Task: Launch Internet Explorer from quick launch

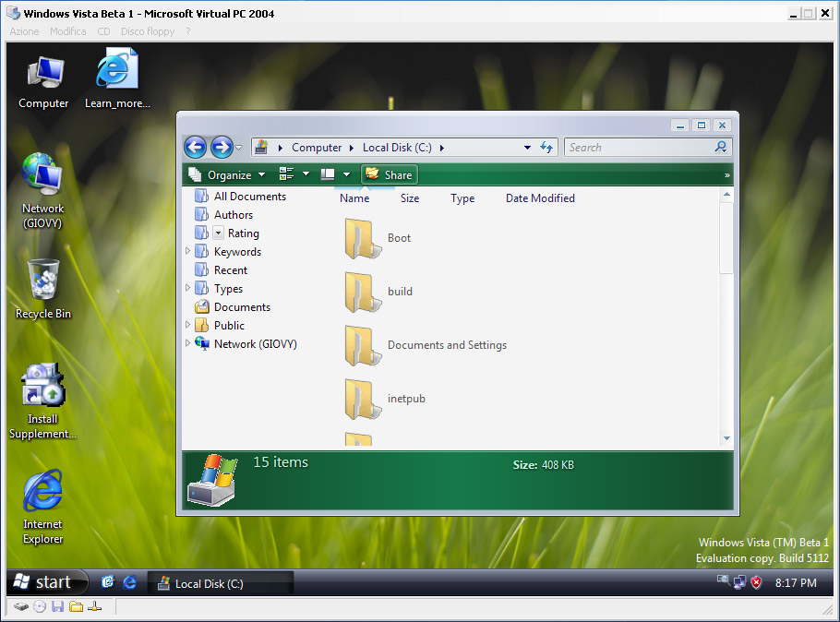Action: 129,581
